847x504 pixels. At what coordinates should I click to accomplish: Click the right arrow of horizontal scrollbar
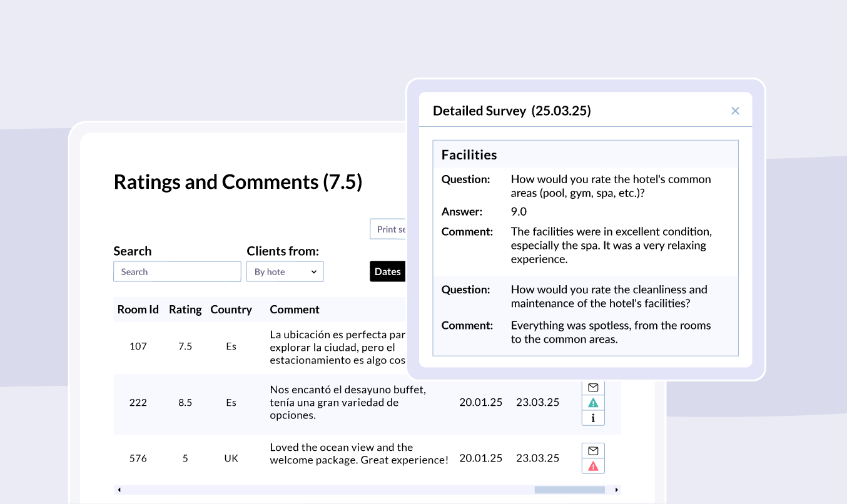(617, 490)
